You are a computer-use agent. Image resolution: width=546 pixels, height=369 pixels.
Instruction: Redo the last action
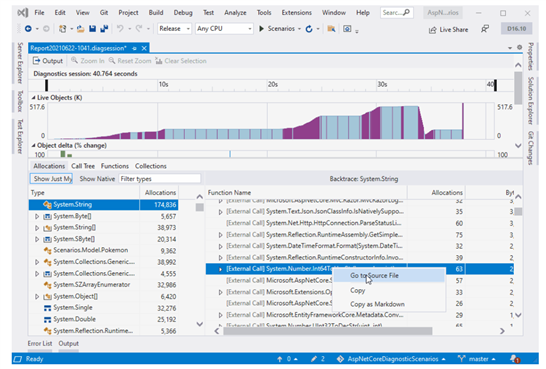pyautogui.click(x=139, y=29)
